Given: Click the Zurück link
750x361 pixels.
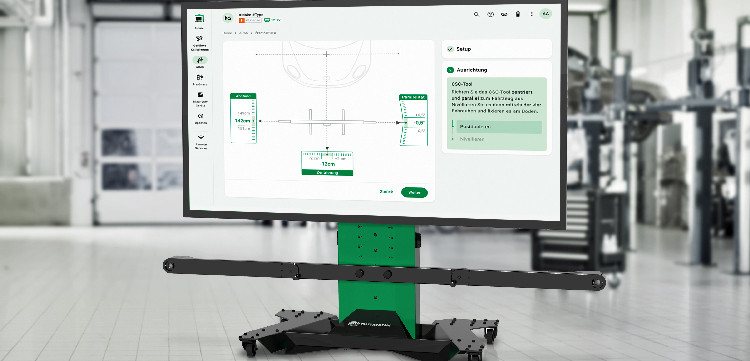Looking at the screenshot, I should [x=386, y=192].
